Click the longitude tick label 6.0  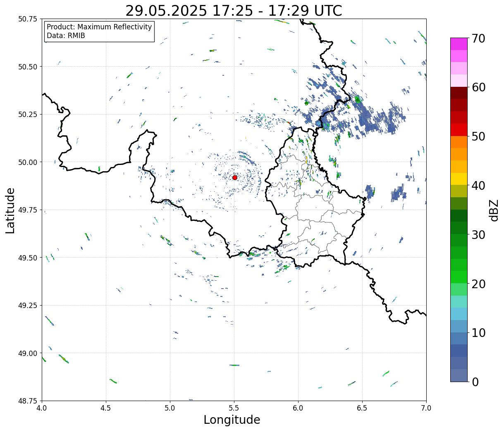(298, 408)
